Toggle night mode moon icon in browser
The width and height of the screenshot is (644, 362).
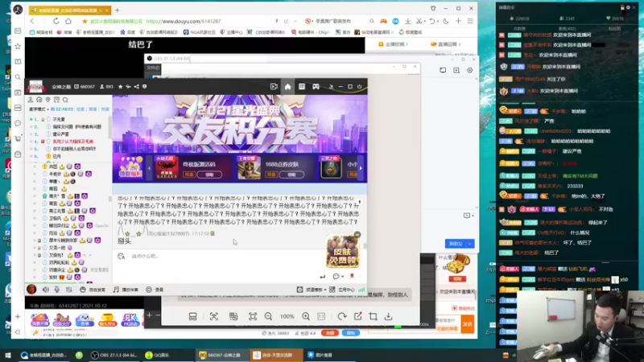(x=446, y=21)
